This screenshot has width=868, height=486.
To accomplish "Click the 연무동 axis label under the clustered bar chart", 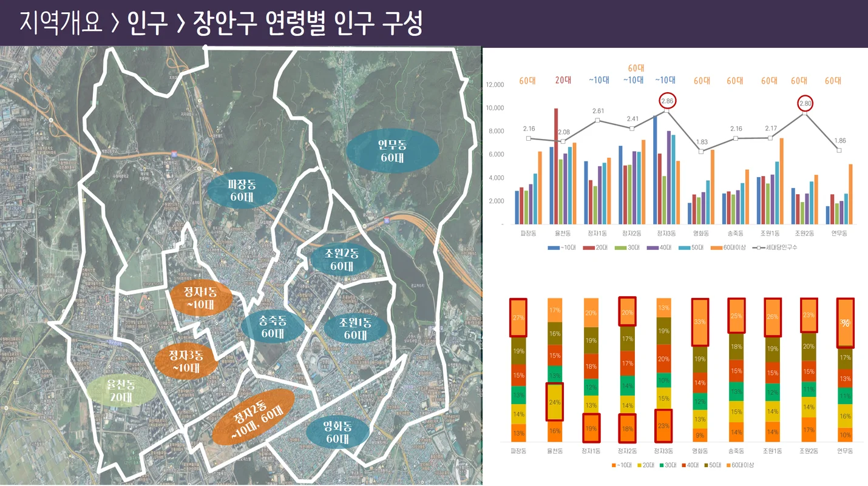I will (839, 233).
